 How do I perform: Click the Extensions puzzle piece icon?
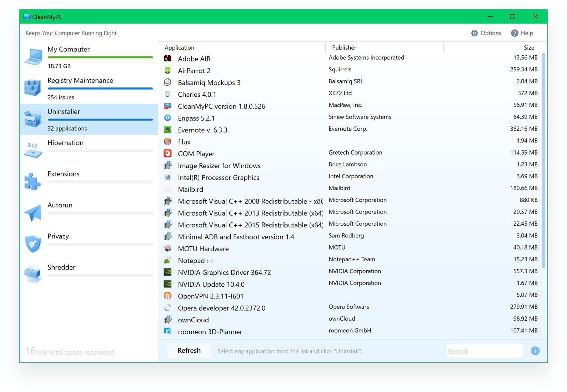tap(33, 181)
